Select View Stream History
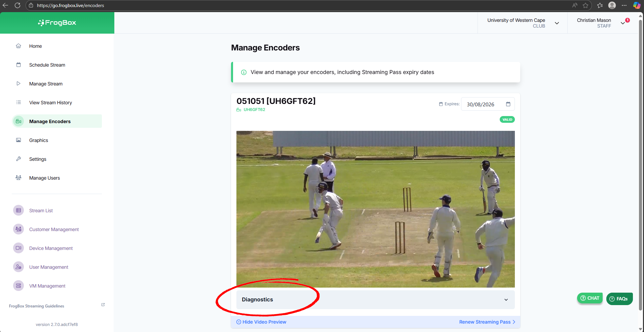The image size is (644, 332). tap(50, 103)
